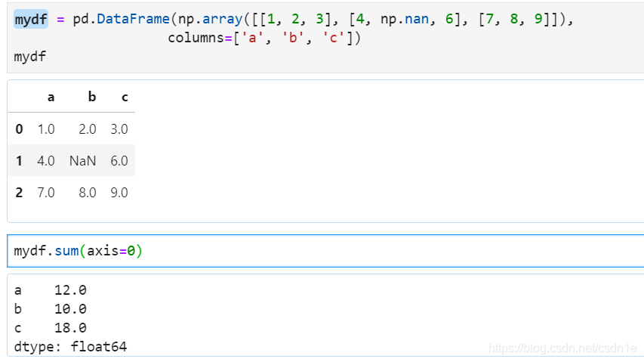Click the columns= argument in code
Viewport: 644px width, 362px height.
tap(200, 38)
